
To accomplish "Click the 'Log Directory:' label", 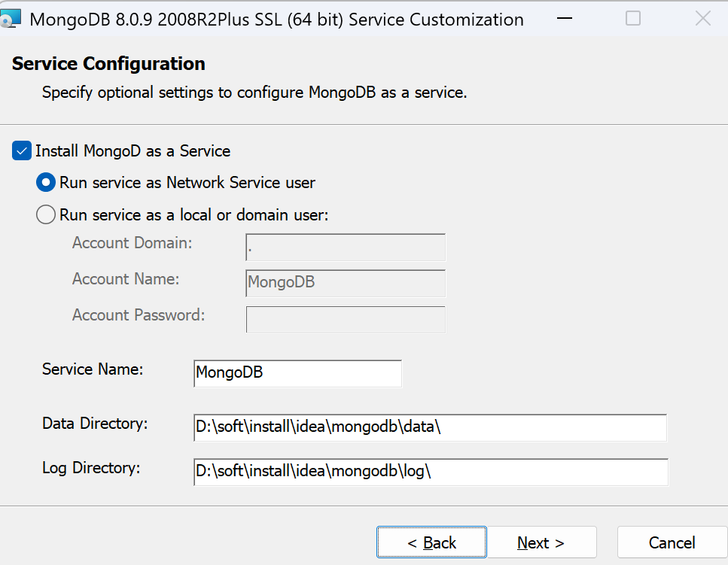I will [91, 468].
